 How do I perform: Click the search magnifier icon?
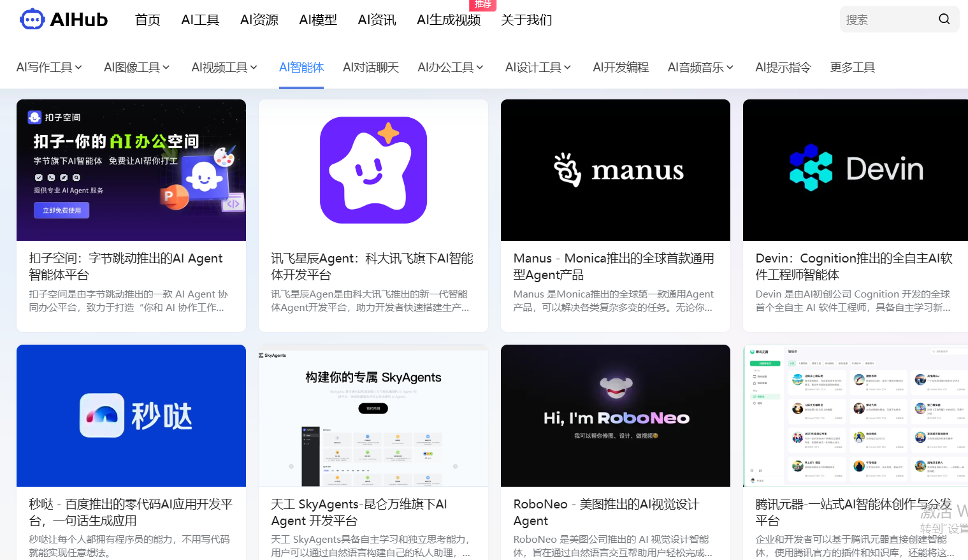944,19
